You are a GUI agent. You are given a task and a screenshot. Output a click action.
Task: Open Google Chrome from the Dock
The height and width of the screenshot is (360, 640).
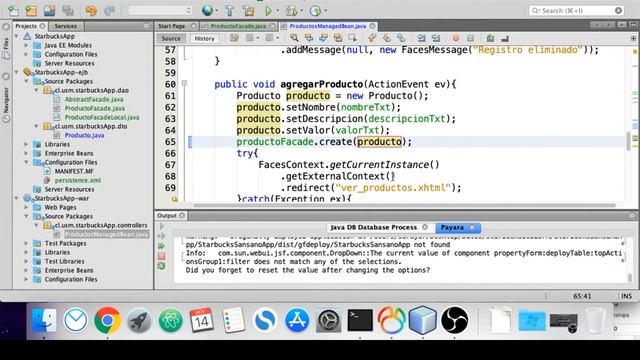(107, 320)
